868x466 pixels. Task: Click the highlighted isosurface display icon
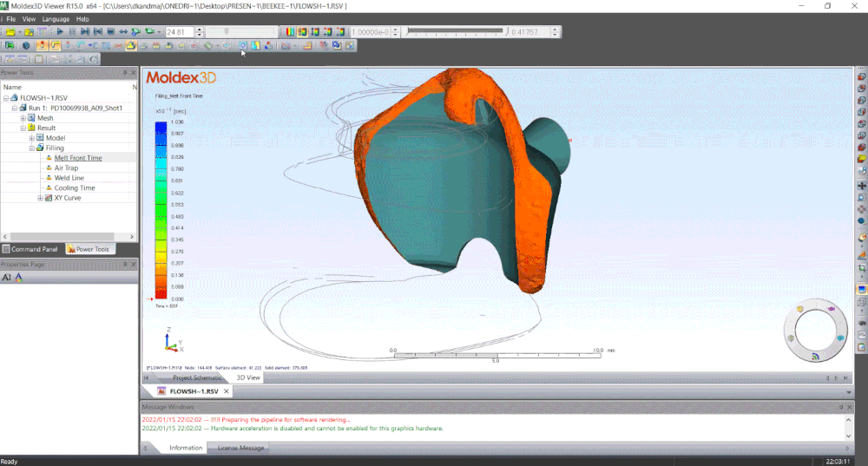tap(302, 32)
